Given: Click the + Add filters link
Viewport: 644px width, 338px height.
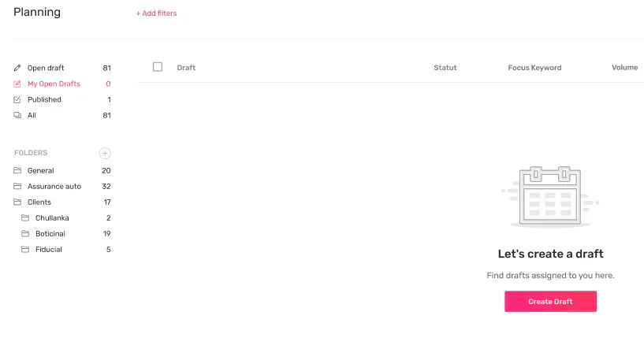Looking at the screenshot, I should (x=157, y=13).
